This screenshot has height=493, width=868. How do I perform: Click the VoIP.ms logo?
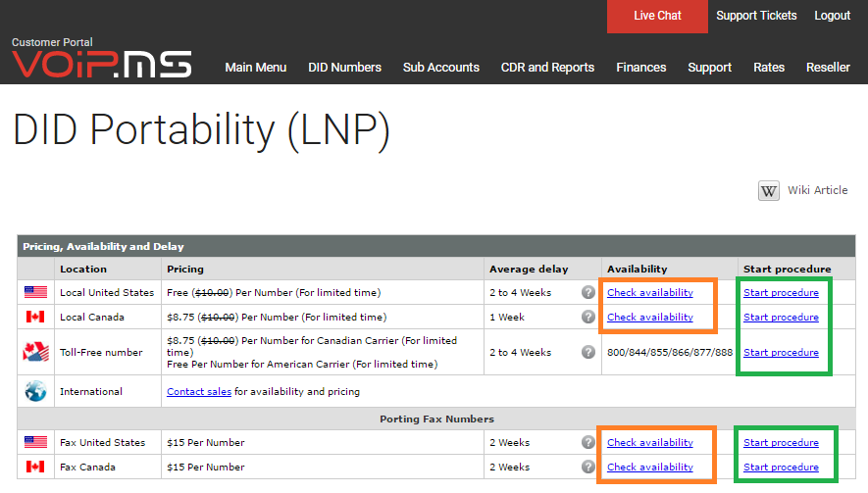point(102,64)
